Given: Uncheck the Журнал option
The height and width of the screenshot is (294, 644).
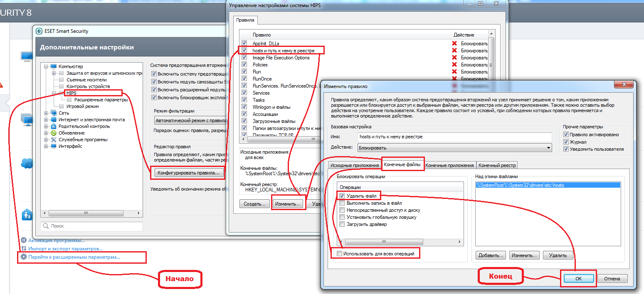Looking at the screenshot, I should pyautogui.click(x=566, y=142).
